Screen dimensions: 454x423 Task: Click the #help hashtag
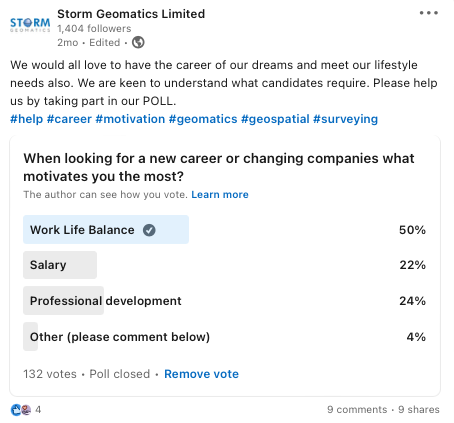(x=27, y=119)
